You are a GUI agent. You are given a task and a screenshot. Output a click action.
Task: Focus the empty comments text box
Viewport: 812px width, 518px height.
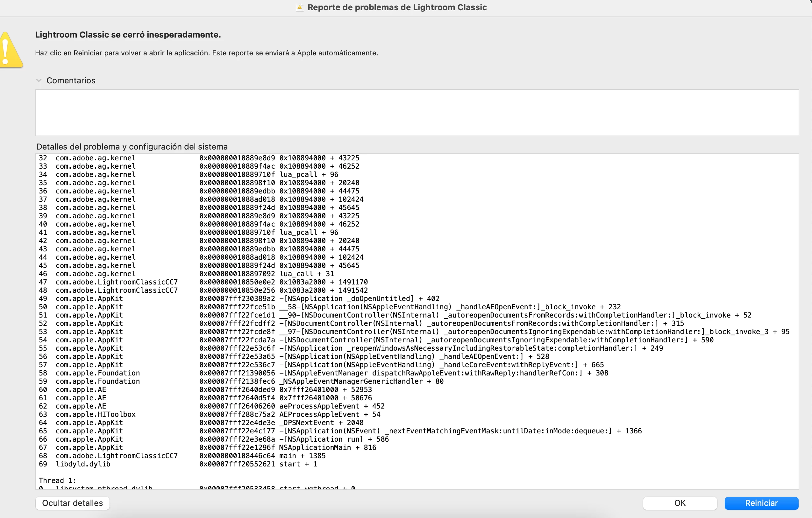(417, 113)
